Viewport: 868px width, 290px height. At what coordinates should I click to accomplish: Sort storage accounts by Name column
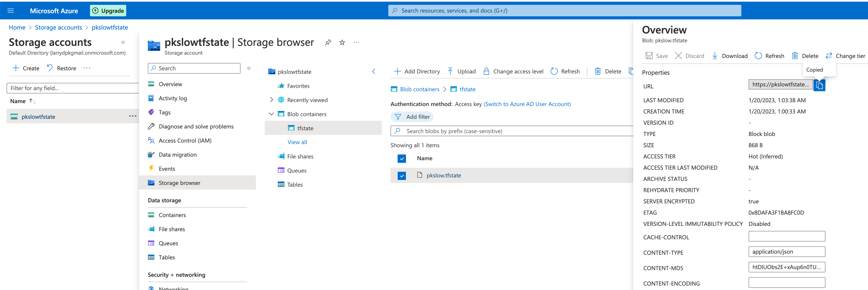click(x=23, y=101)
